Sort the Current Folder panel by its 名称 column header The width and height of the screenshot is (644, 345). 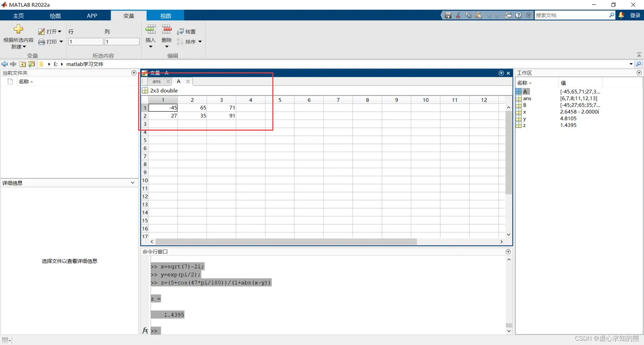click(x=24, y=82)
